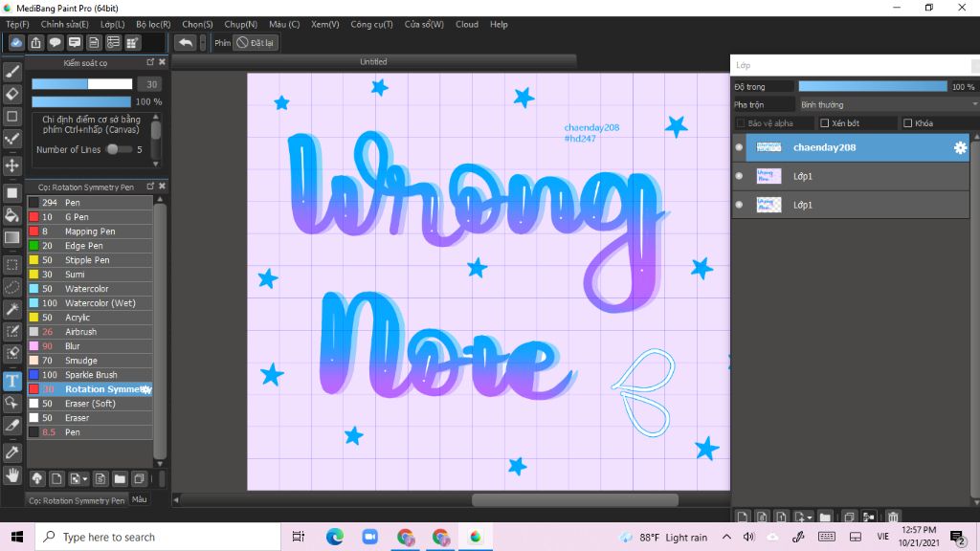This screenshot has width=980, height=551.
Task: Select the Smudge brush
Action: (90, 361)
